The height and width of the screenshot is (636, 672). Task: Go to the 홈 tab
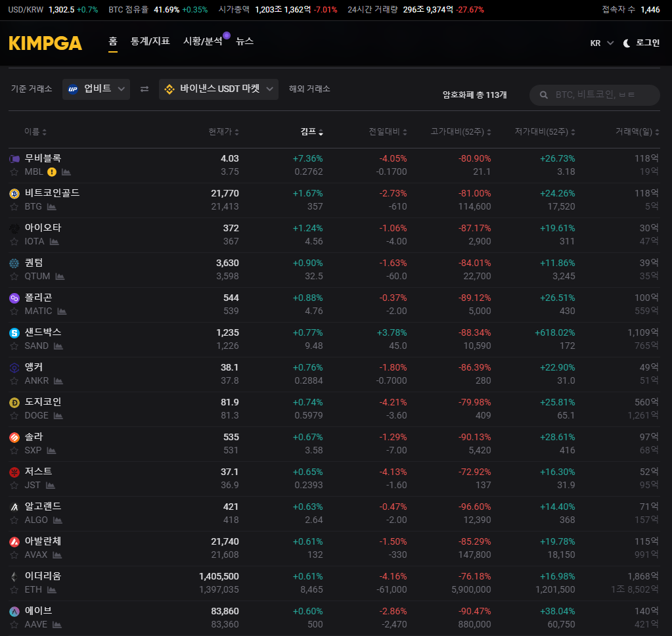[x=113, y=41]
